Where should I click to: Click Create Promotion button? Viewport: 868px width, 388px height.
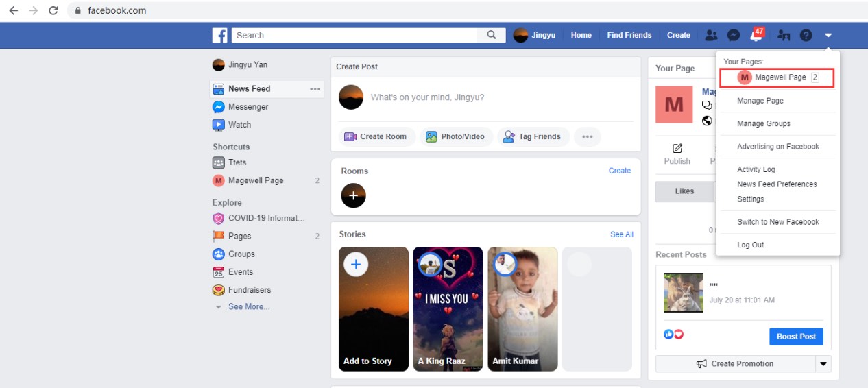click(x=735, y=364)
